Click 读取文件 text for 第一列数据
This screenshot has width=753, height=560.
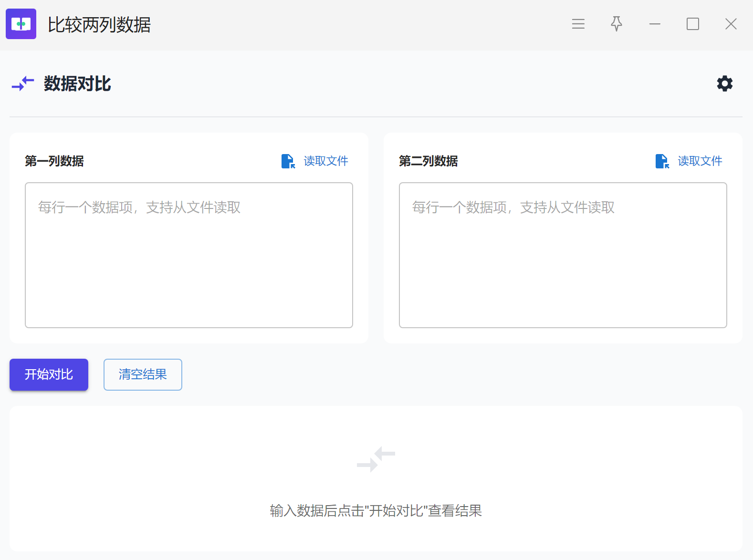pos(326,161)
